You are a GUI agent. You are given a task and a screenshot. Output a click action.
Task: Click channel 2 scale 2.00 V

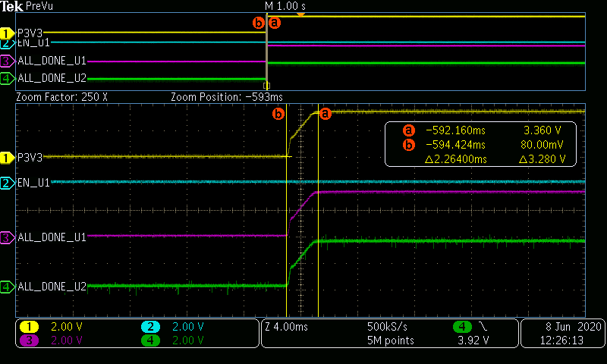pyautogui.click(x=187, y=328)
